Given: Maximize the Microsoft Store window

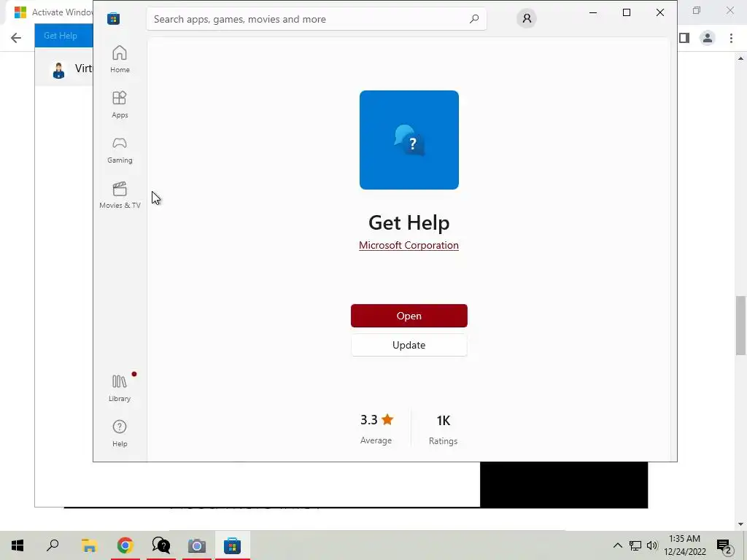Looking at the screenshot, I should pos(627,12).
